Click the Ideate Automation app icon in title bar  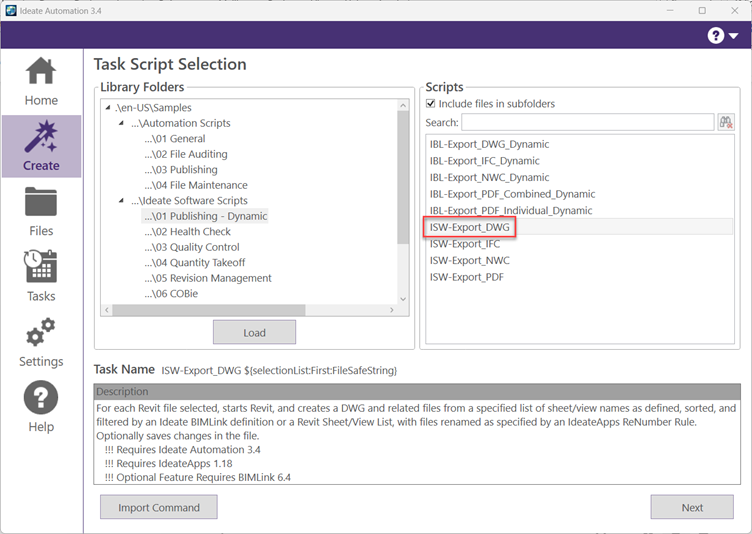pos(11,11)
